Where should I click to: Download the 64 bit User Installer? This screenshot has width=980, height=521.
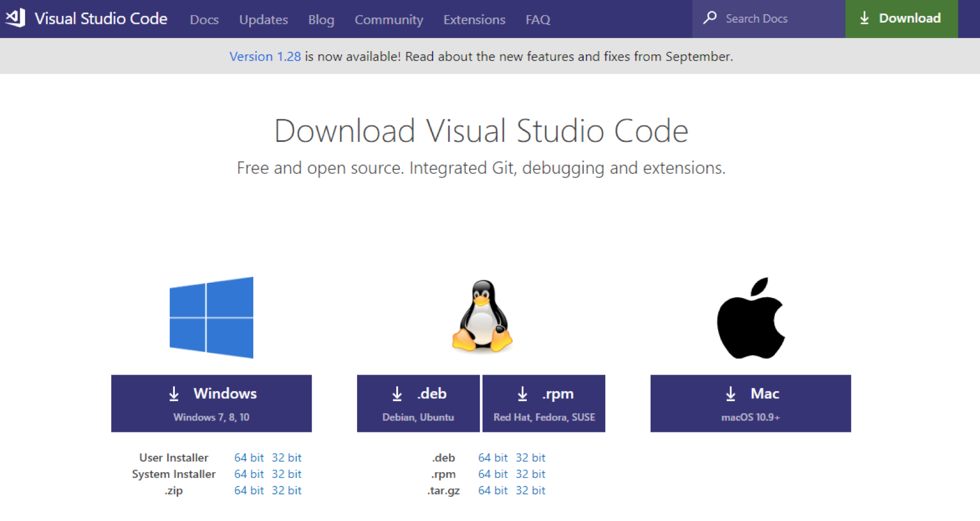[x=249, y=457]
